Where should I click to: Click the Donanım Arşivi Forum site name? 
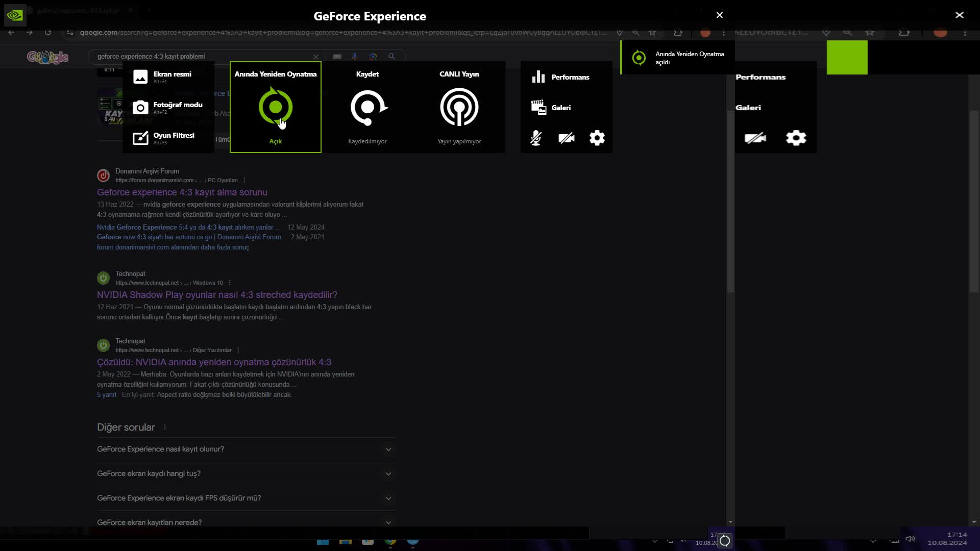click(x=147, y=171)
